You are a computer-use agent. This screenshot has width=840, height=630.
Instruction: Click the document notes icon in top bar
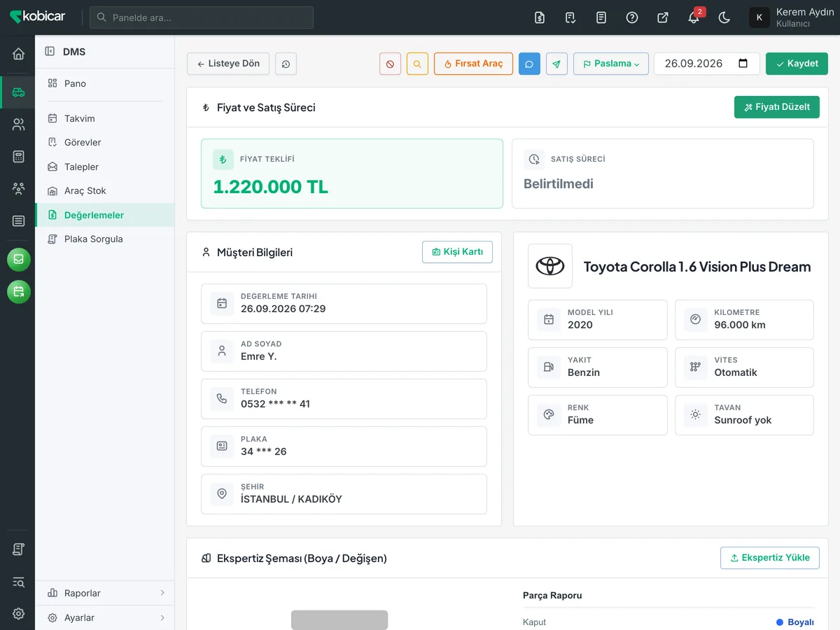[601, 17]
